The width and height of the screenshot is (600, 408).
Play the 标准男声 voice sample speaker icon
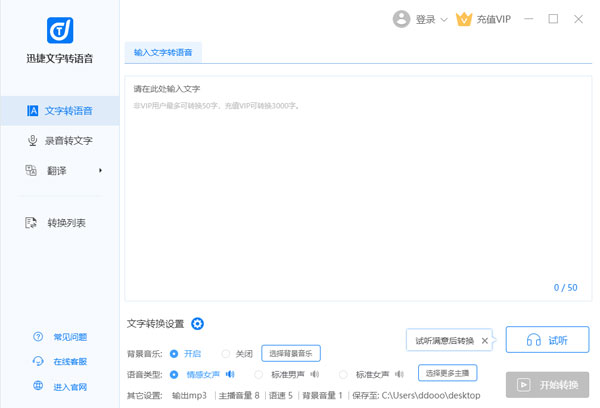pos(314,374)
